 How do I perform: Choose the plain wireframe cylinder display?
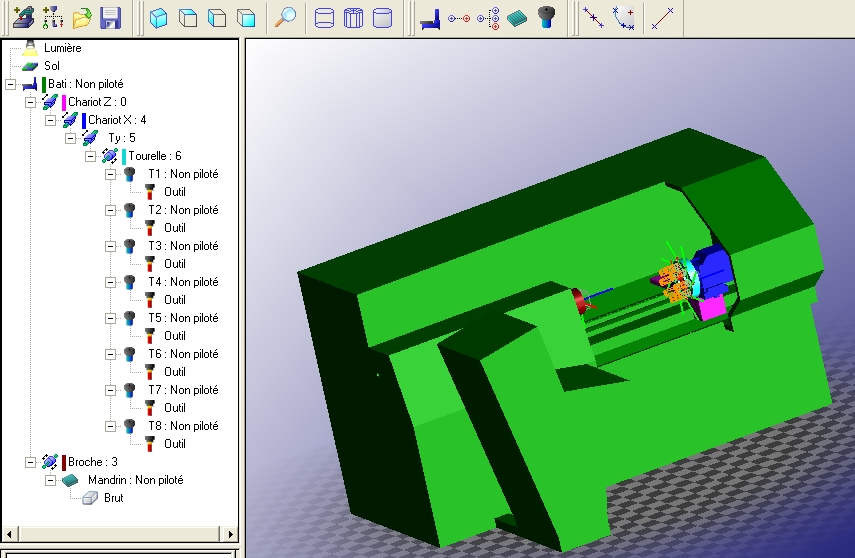[x=324, y=18]
